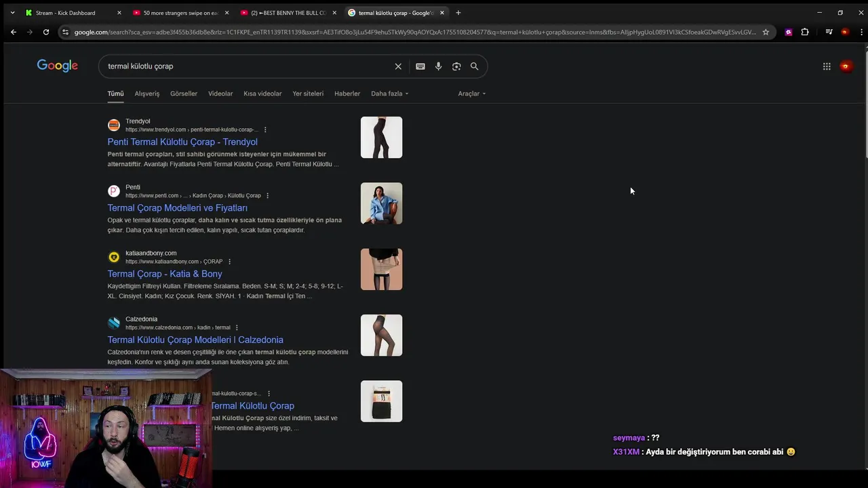Open more options for Trendyol result

click(x=265, y=129)
